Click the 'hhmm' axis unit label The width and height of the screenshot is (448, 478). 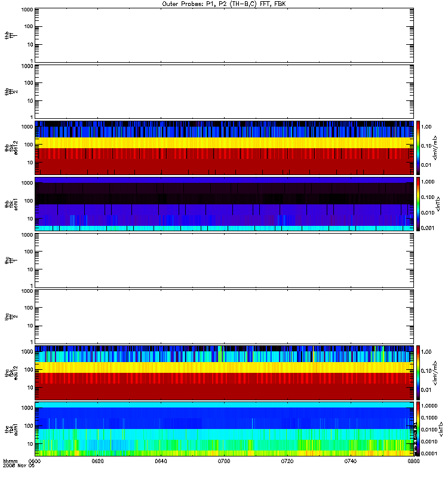coord(10,461)
